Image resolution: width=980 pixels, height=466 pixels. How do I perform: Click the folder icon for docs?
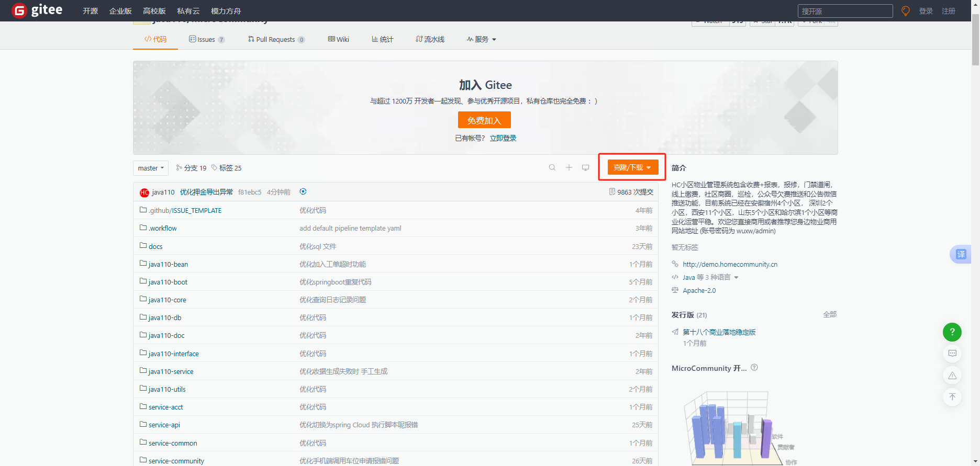point(143,245)
